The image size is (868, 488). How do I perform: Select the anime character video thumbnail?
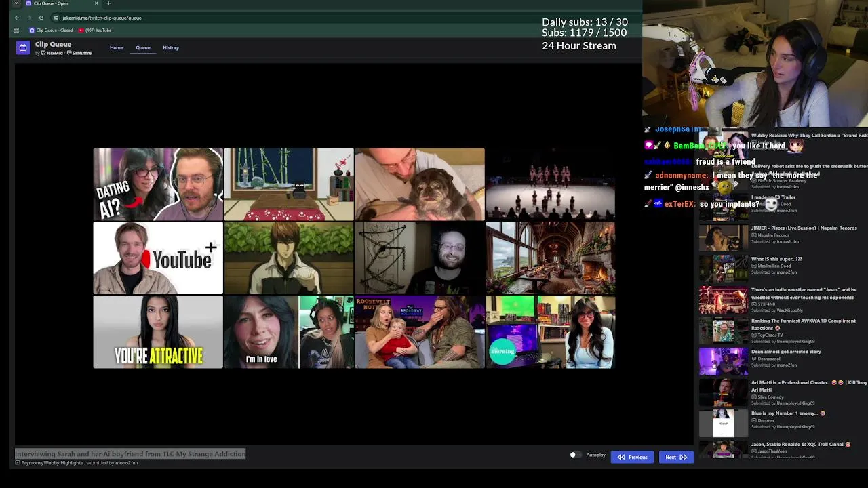click(x=289, y=258)
